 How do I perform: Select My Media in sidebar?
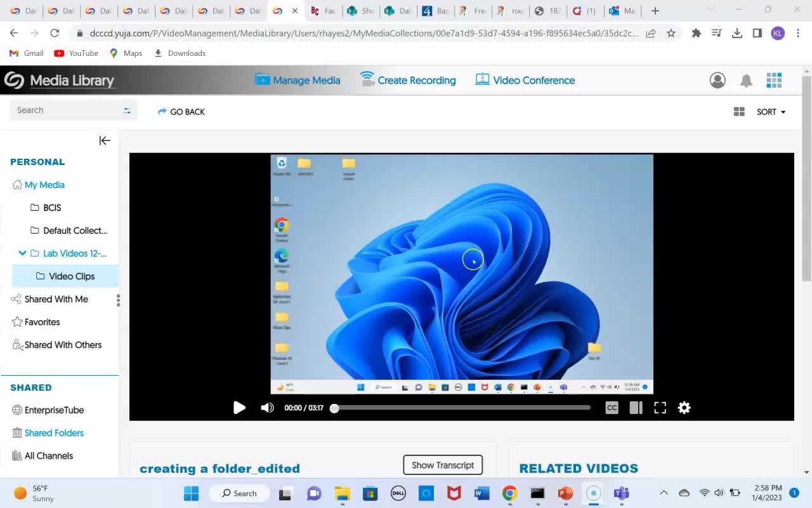coord(38,185)
